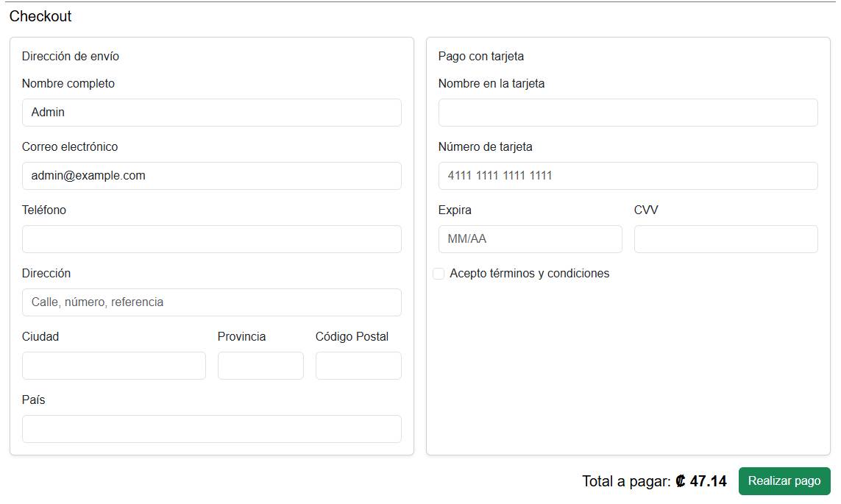Click the Total a pagar amount 47.14

[701, 481]
